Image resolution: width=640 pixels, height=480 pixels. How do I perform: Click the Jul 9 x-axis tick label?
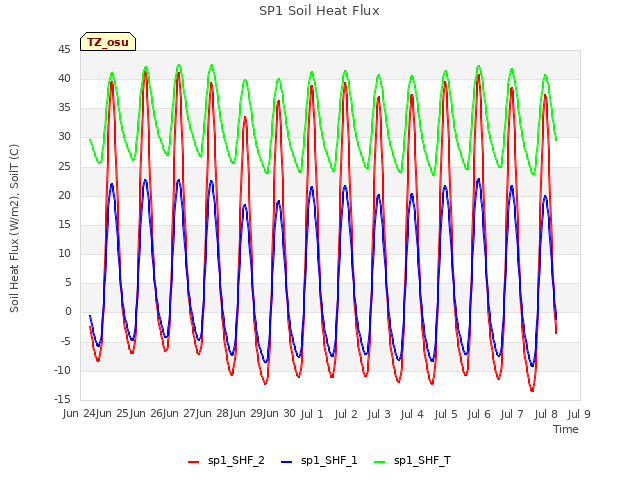click(x=579, y=414)
